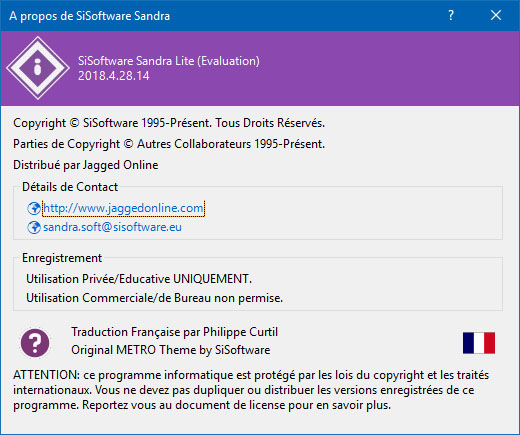Click the version number 2018.4.28.14
Image resolution: width=520 pixels, height=435 pixels.
tap(114, 76)
